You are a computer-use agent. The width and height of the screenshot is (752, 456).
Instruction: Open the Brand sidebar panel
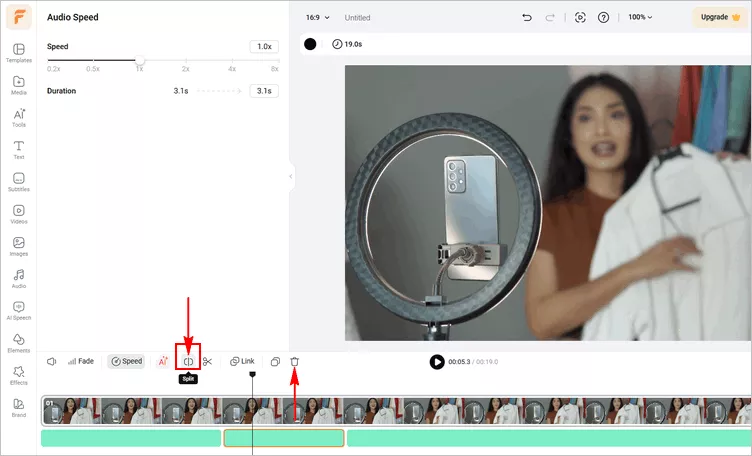19,408
